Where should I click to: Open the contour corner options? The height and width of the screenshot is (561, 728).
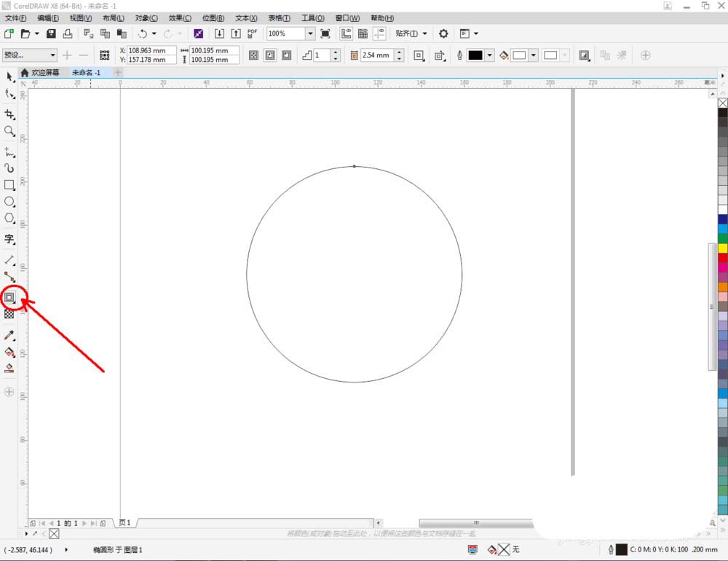click(419, 55)
